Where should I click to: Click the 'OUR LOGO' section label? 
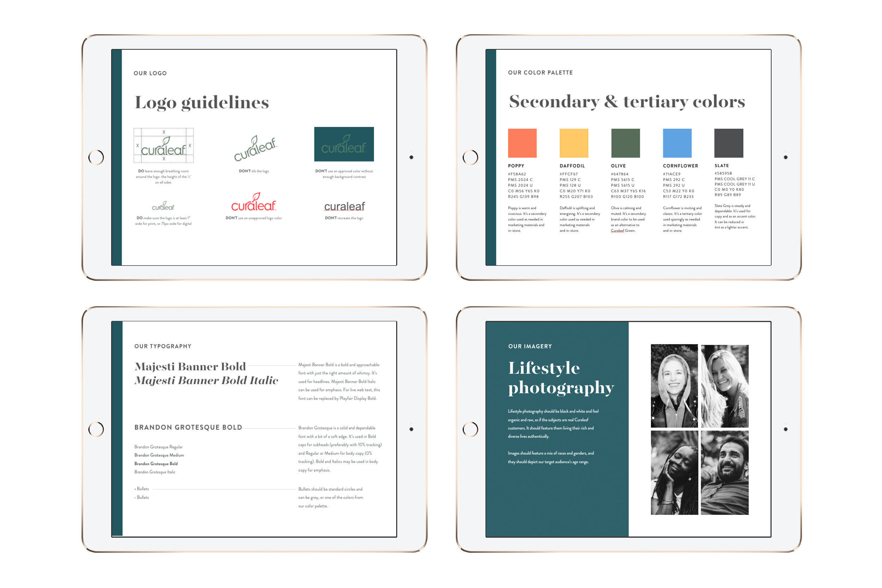(x=150, y=73)
